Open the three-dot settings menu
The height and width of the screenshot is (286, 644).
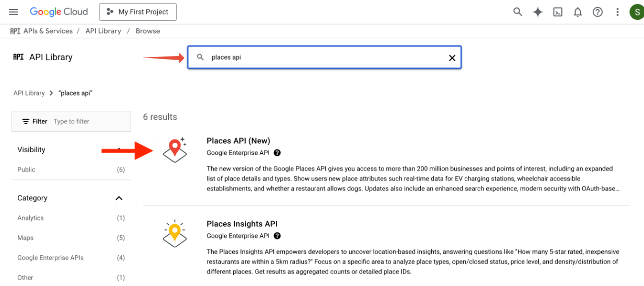tap(618, 12)
